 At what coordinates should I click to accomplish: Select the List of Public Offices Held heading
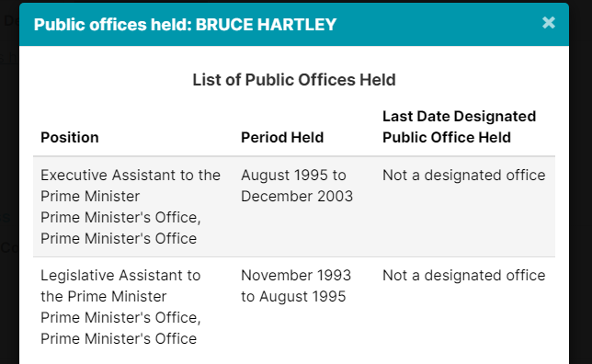tap(294, 80)
